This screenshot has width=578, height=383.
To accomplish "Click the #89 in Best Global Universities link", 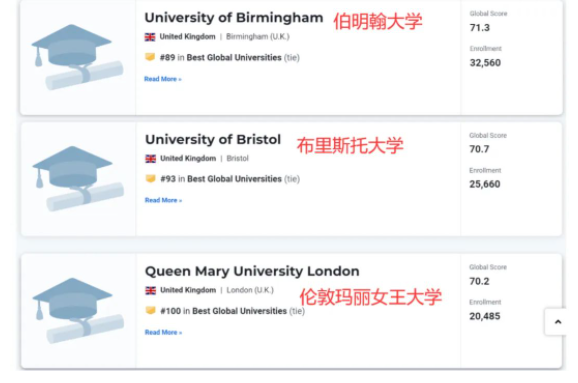I will tap(220, 58).
